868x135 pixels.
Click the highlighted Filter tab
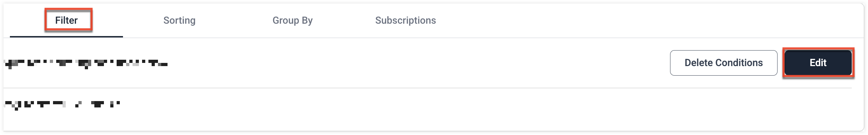(66, 20)
